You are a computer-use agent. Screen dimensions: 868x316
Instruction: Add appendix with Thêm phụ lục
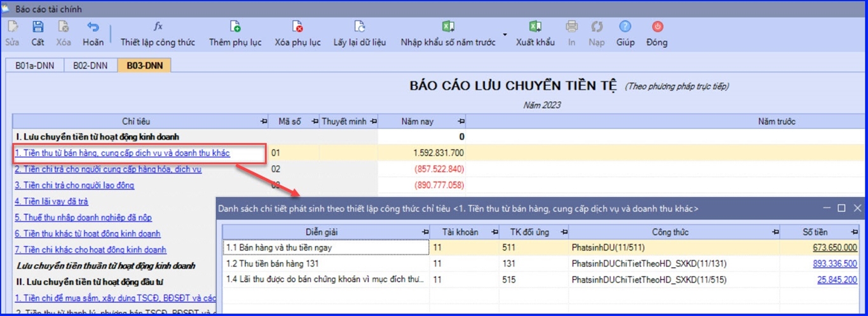pyautogui.click(x=235, y=34)
